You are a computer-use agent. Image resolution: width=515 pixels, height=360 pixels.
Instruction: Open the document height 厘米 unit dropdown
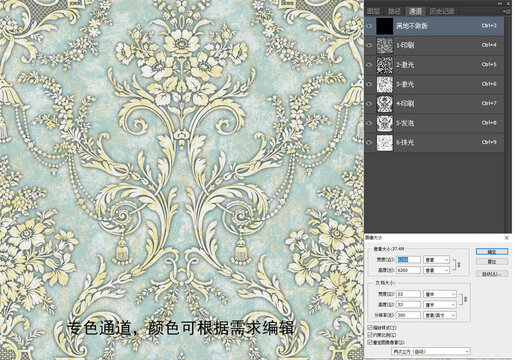click(x=439, y=305)
